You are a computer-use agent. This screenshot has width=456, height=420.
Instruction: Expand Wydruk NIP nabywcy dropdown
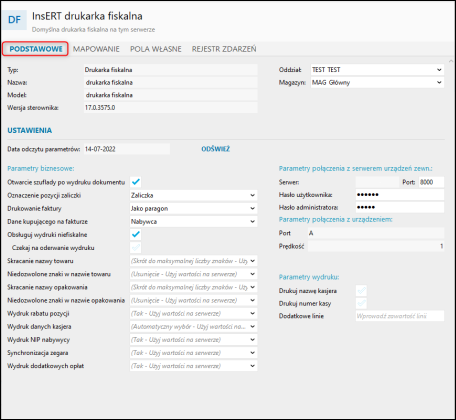(x=193, y=340)
